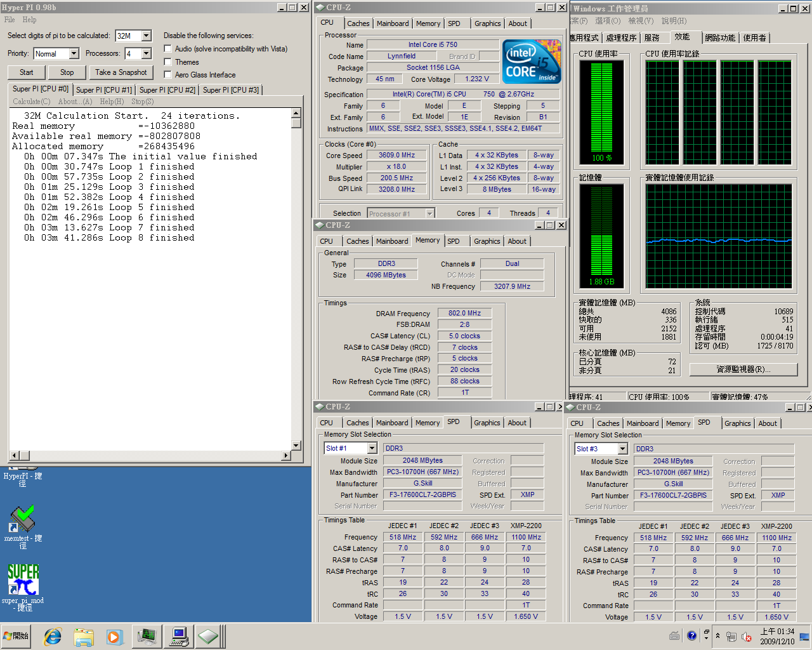Switch to the Task Manager taskbar button
Image resolution: width=812 pixels, height=650 pixels.
147,636
